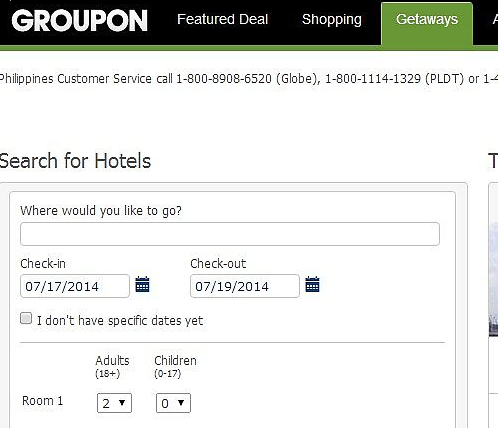Tick the no specific dates checkbox
Viewport: 499px width, 428px height.
coord(26,318)
